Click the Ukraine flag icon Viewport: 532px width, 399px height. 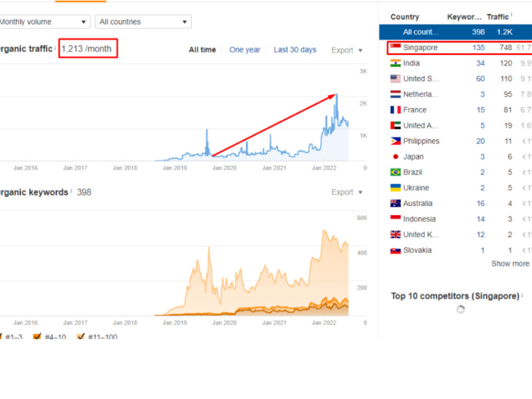[x=395, y=188]
